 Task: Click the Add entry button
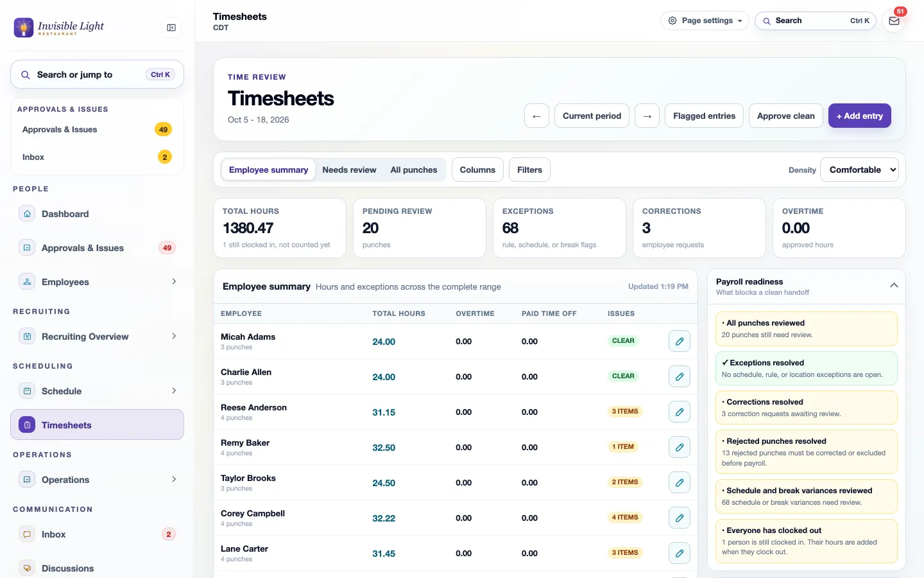click(x=859, y=116)
